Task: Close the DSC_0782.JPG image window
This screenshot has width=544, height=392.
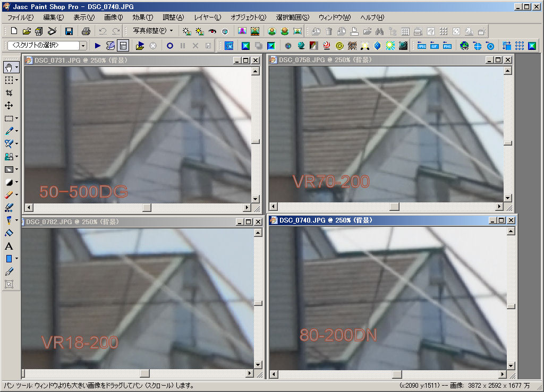Action: pos(258,221)
